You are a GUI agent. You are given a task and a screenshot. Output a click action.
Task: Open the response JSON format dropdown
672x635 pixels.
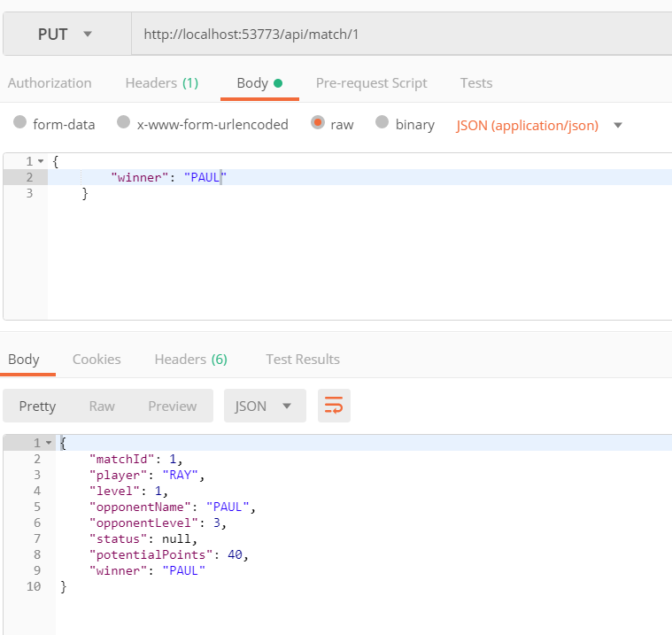265,406
